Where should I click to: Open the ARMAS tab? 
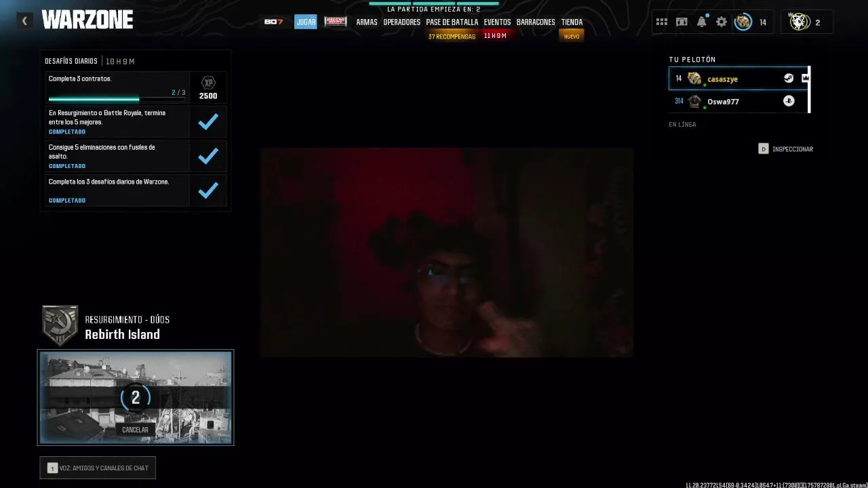tap(367, 22)
